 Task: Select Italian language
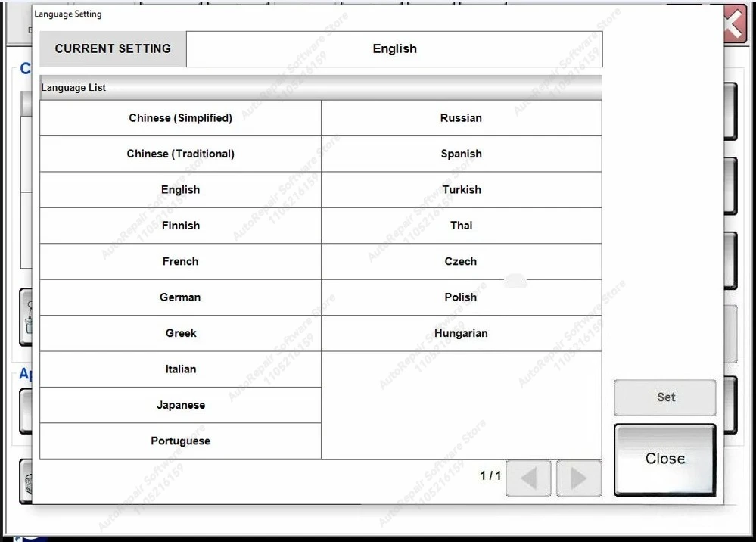point(180,369)
